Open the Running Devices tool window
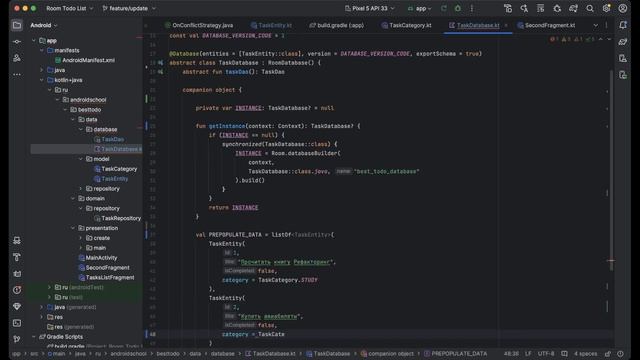Image resolution: width=640 pixels, height=360 pixels. coord(623,75)
